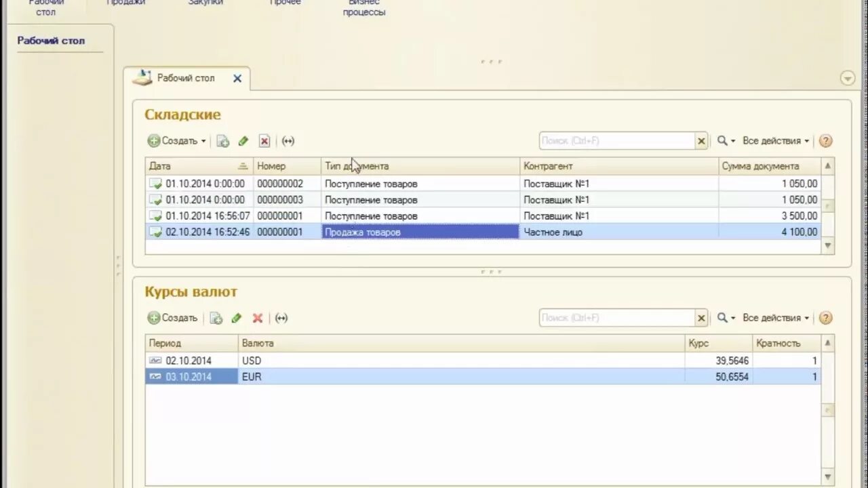Click Создать in the Складские toolbar
This screenshot has height=488, width=868.
pos(173,141)
